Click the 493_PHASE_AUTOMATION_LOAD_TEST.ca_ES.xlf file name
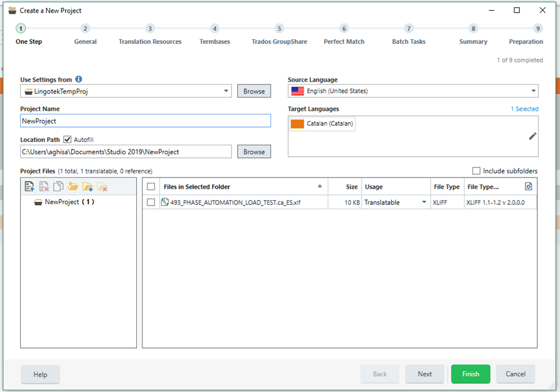560x392 pixels. click(235, 203)
